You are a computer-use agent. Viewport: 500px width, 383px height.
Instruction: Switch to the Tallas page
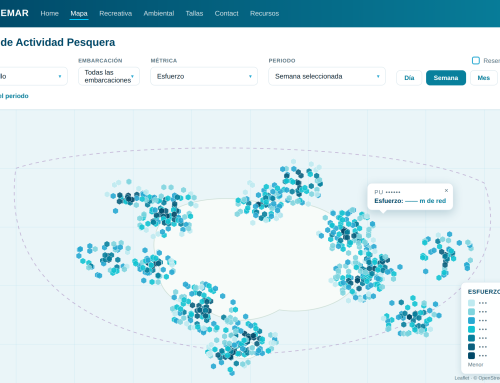tap(194, 13)
